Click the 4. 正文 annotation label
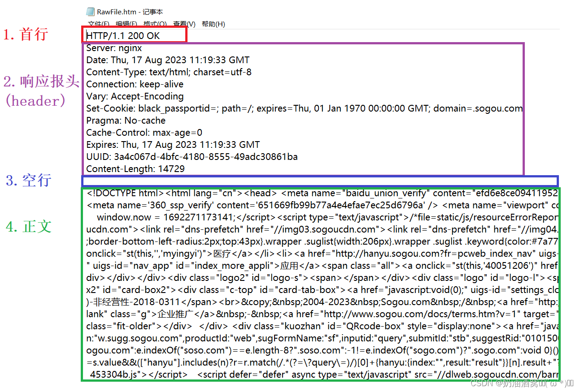The width and height of the screenshot is (580, 392). (x=27, y=227)
